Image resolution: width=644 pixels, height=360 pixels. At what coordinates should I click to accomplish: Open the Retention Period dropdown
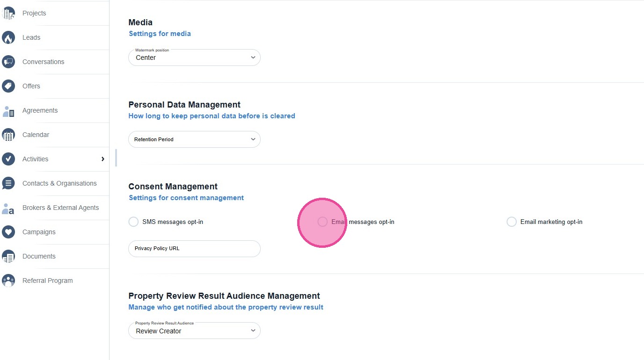[x=194, y=139]
